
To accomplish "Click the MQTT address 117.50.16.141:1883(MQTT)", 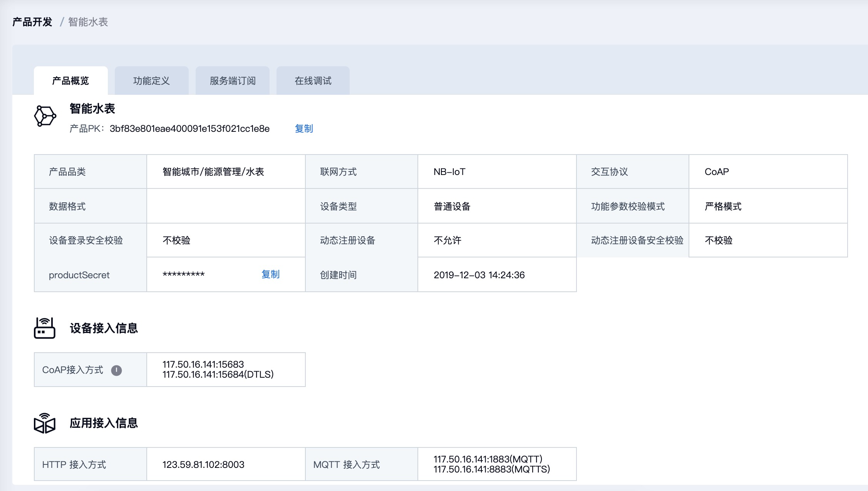I will 488,459.
